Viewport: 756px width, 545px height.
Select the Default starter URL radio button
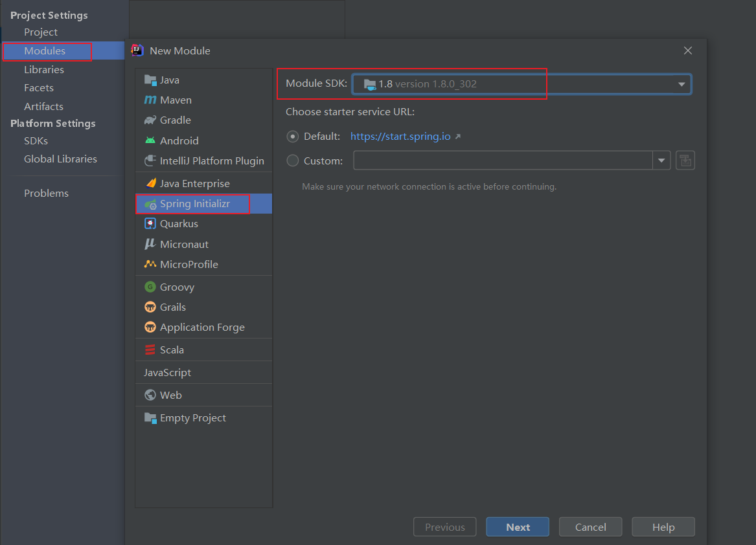point(293,137)
